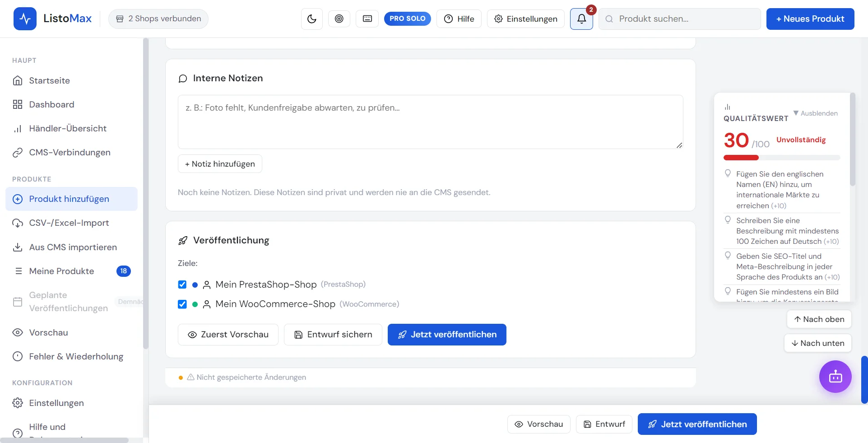Jump down with Nach unten button
This screenshot has height=443, width=868.
coord(817,343)
